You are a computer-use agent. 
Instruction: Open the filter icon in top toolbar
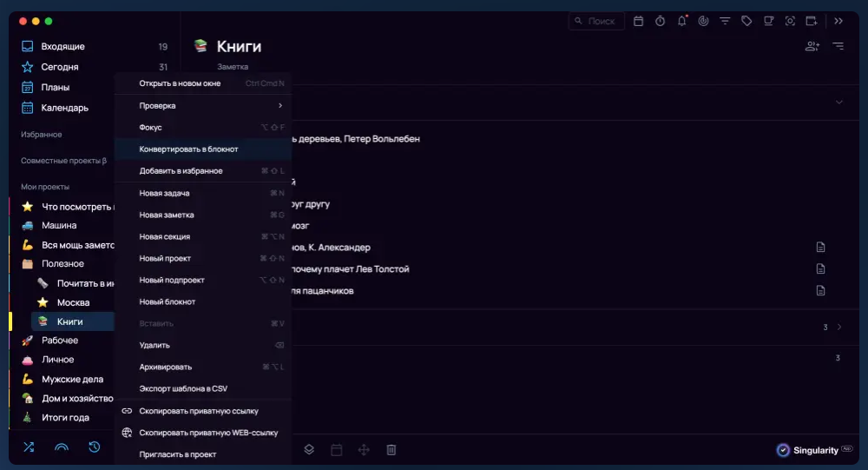(724, 21)
